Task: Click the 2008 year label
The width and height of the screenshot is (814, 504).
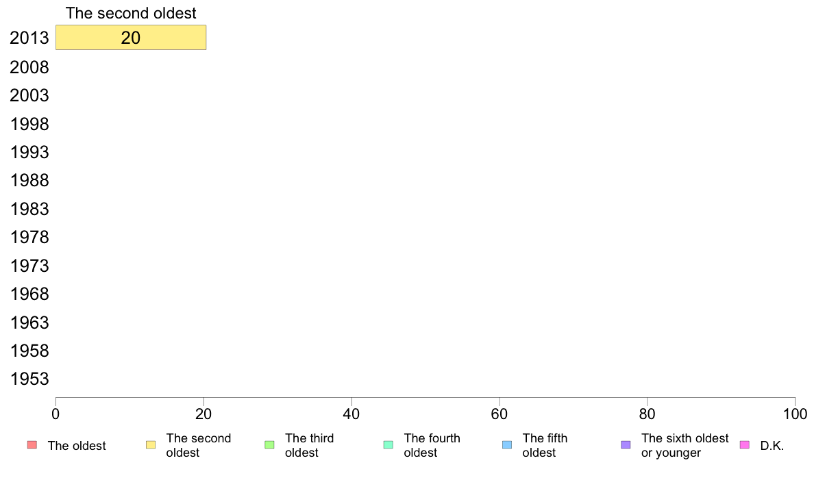Action: point(29,68)
